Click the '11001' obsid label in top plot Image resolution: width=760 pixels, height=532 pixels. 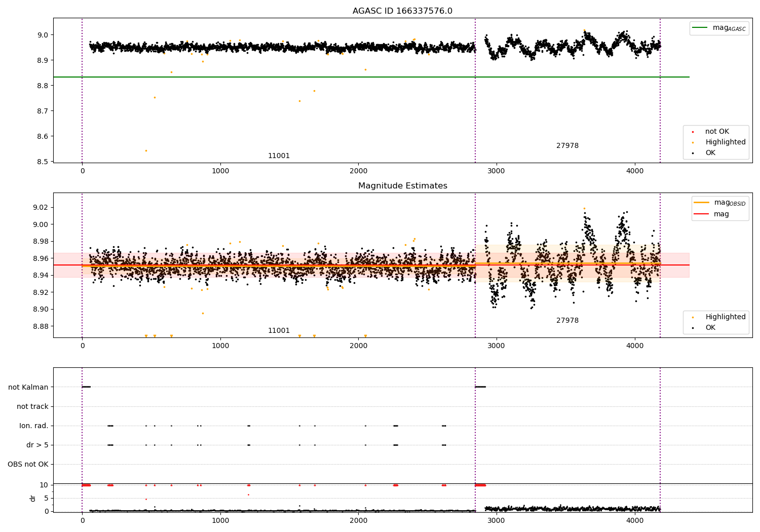pyautogui.click(x=279, y=156)
